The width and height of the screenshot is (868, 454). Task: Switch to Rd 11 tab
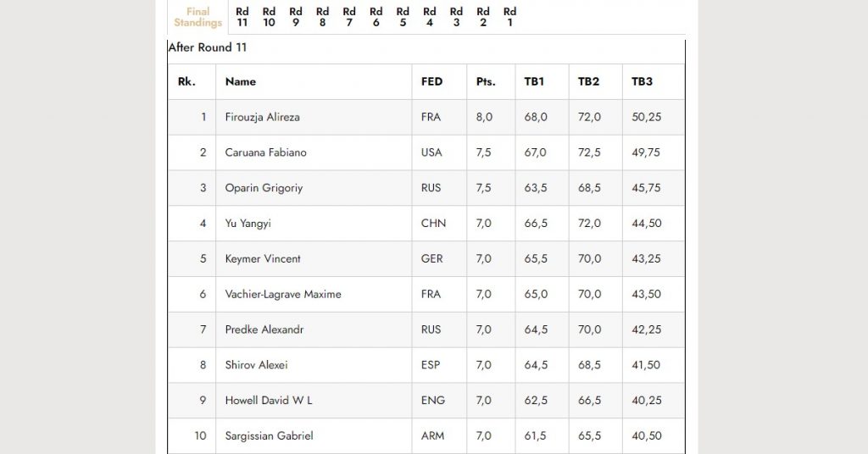pos(242,17)
